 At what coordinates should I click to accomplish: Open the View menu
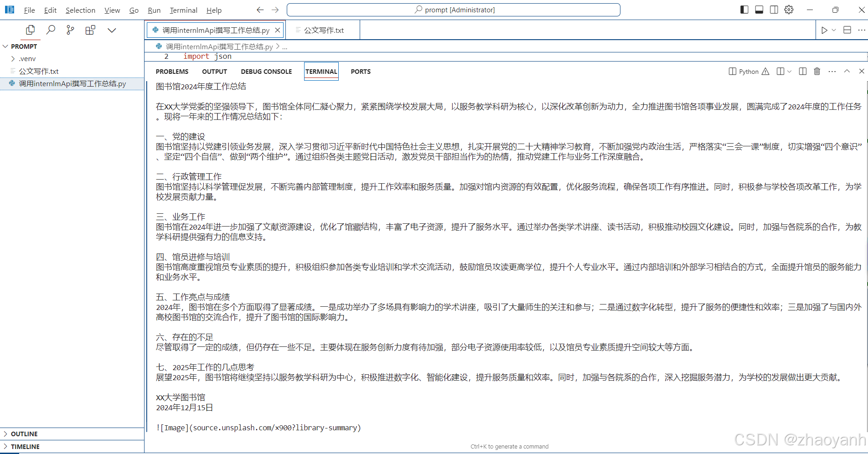[x=112, y=10]
